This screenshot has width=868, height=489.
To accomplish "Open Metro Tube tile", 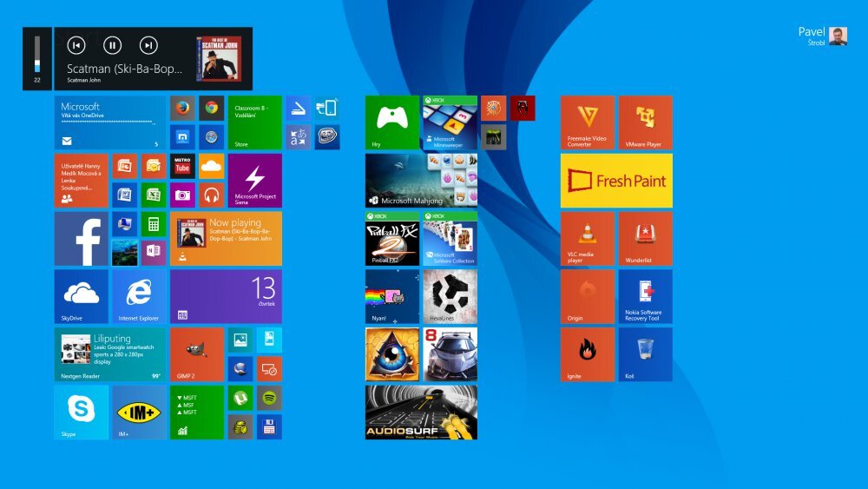I will 182,166.
